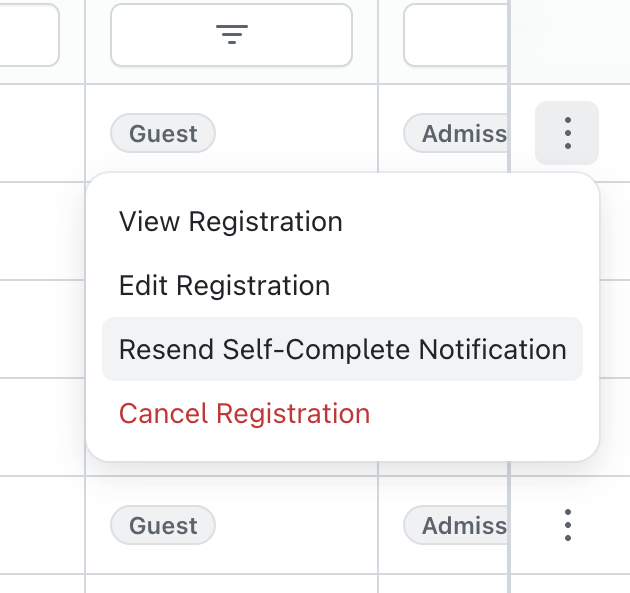Screen dimensions: 630x593
Task: Click the Guest badge in the bottom row
Action: pyautogui.click(x=163, y=525)
